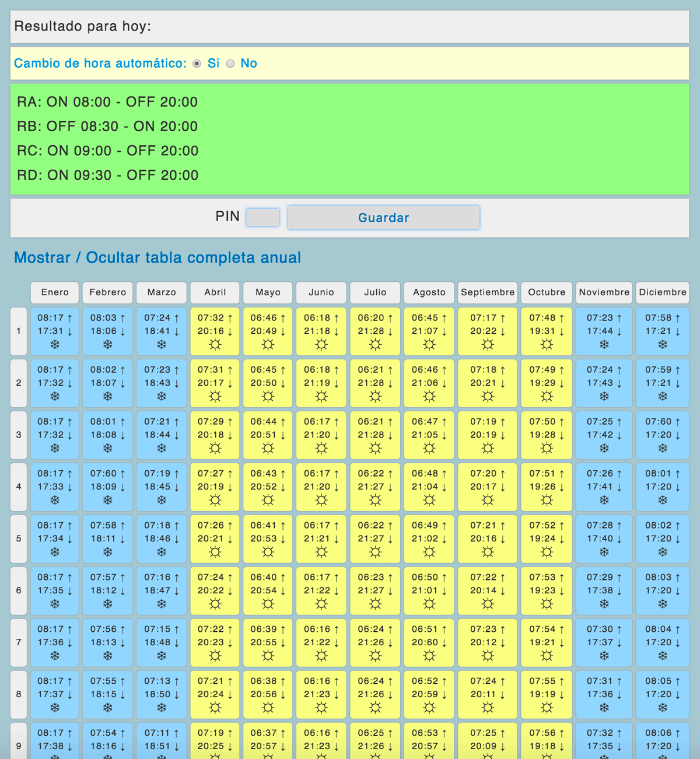Click the sun icon in Julio day 6
700x759 pixels.
pos(375,604)
